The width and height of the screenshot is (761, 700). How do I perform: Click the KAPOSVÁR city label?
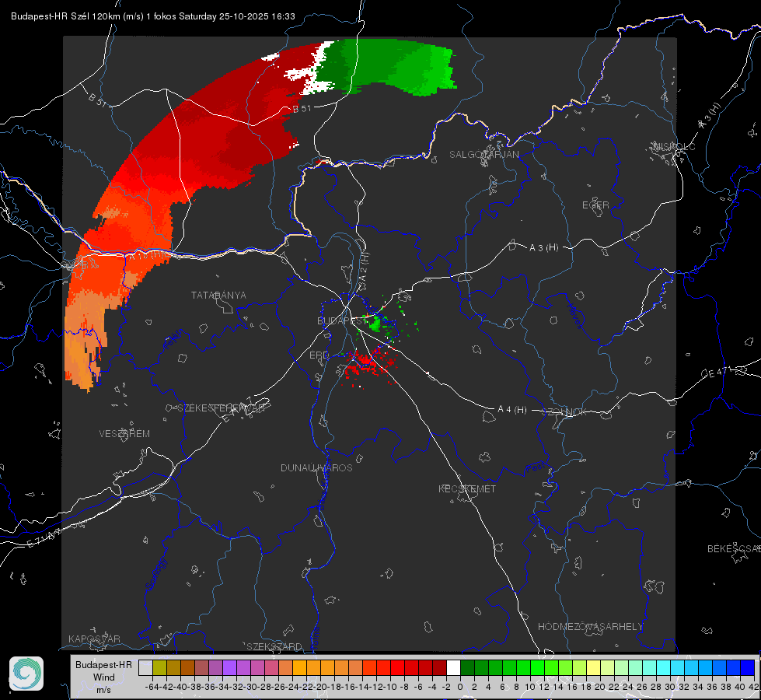click(x=94, y=639)
